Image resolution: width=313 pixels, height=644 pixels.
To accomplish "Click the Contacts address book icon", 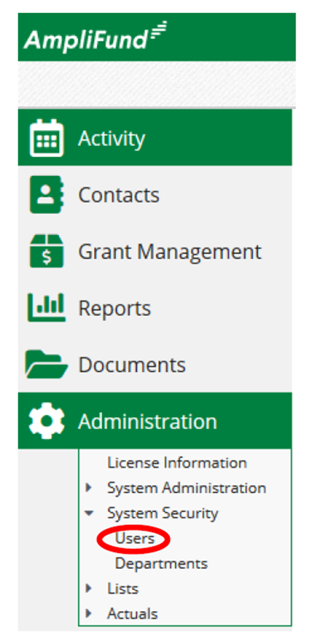I will [46, 195].
